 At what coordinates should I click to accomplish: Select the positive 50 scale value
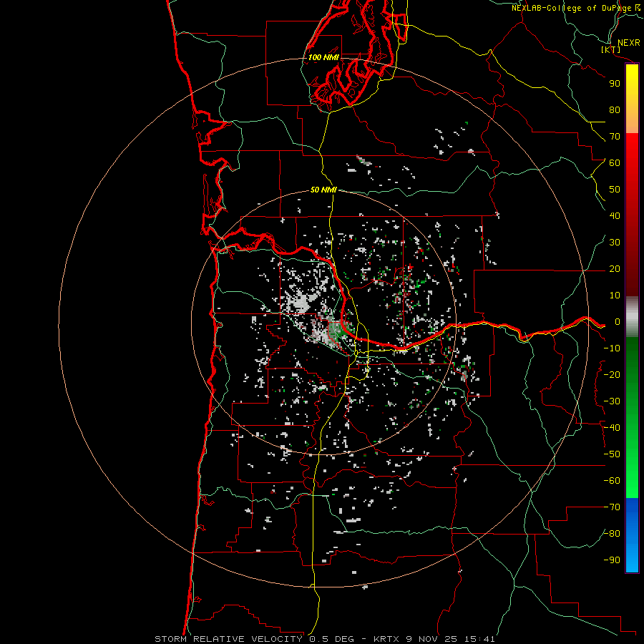click(x=615, y=190)
